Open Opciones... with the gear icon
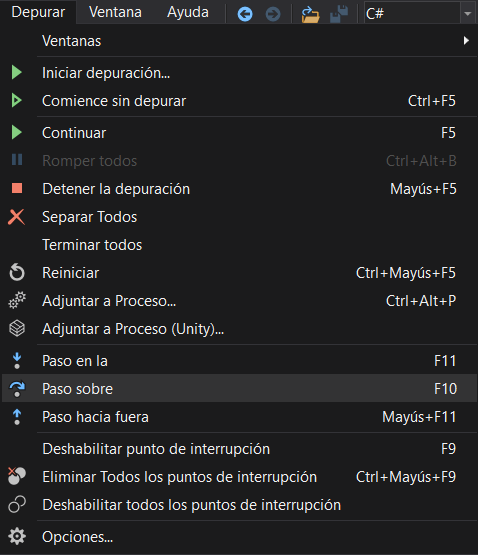This screenshot has width=478, height=555. tap(239, 537)
